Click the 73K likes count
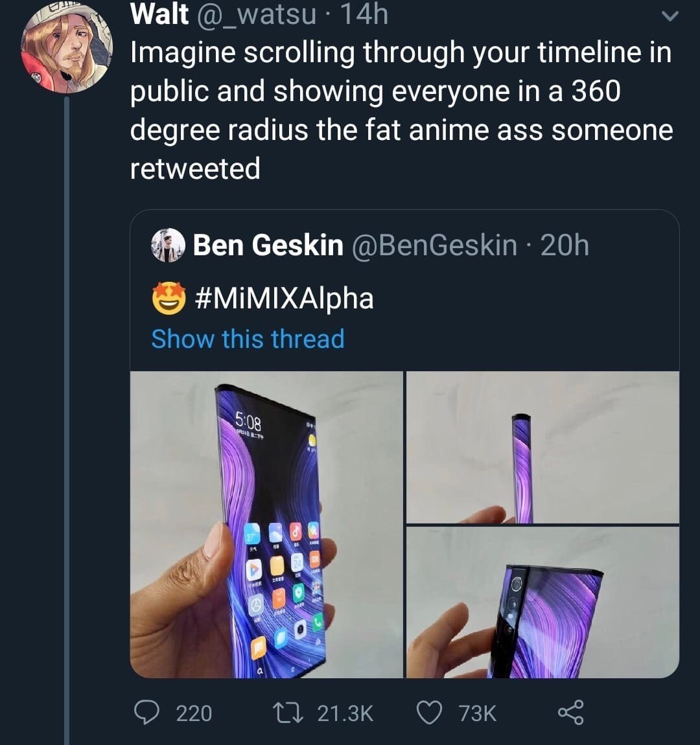The image size is (700, 745). coord(478,714)
